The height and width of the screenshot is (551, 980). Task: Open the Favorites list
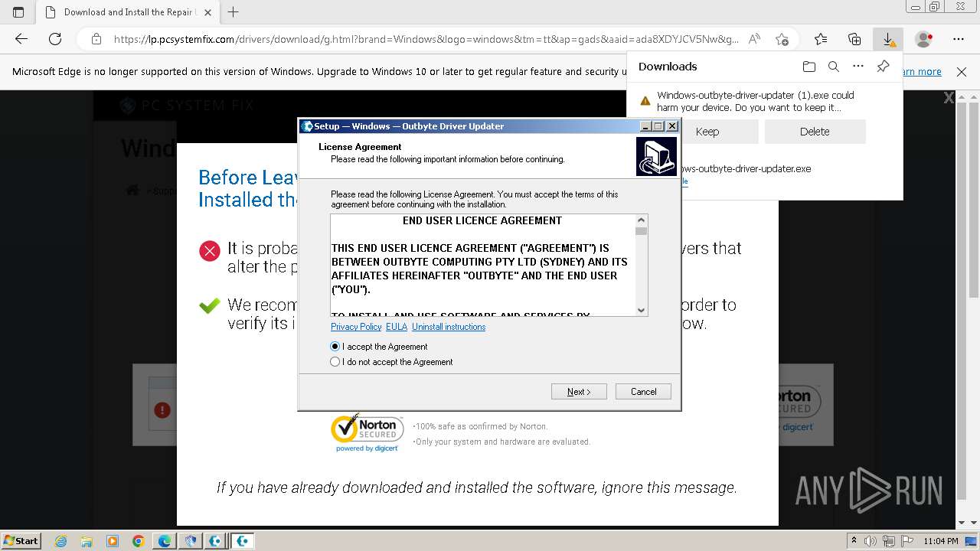pos(821,39)
